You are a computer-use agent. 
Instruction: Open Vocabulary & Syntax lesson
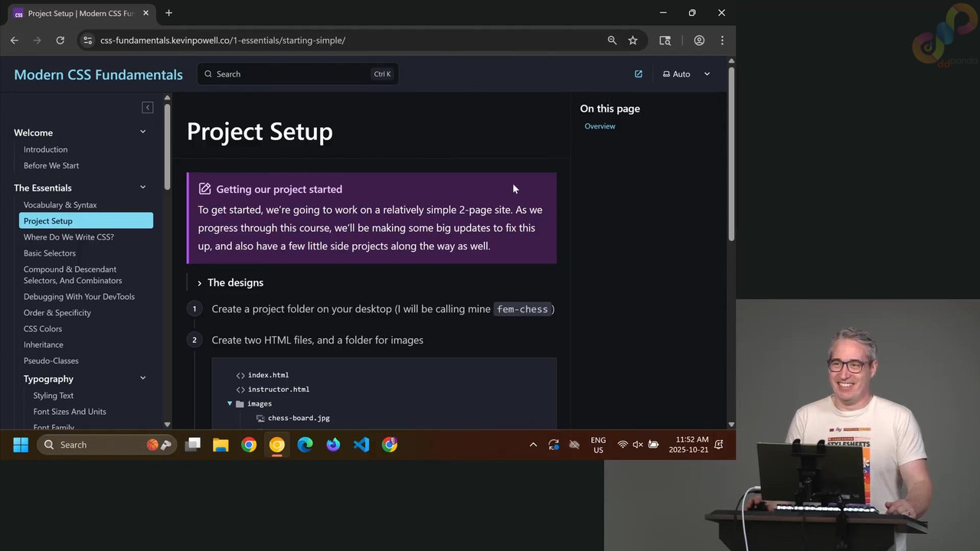[x=60, y=205]
